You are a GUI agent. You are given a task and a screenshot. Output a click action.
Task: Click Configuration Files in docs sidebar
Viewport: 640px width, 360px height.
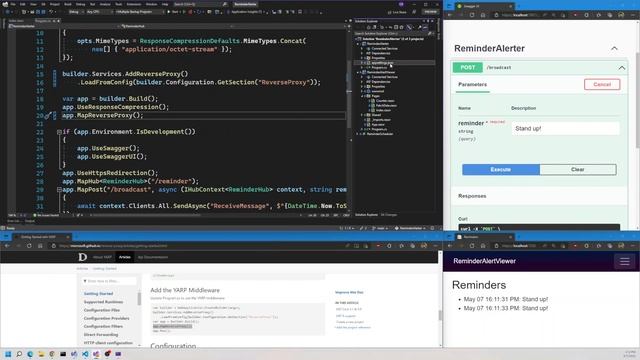coord(102,310)
